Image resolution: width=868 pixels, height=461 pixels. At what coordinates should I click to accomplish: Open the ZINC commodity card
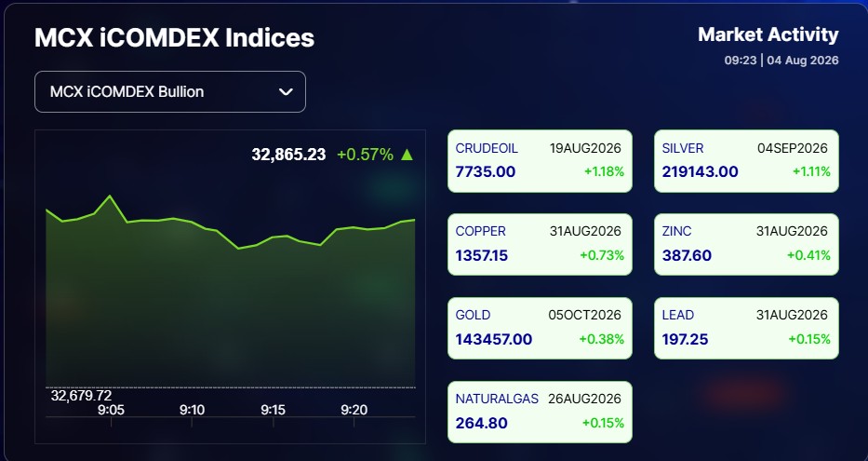(746, 244)
